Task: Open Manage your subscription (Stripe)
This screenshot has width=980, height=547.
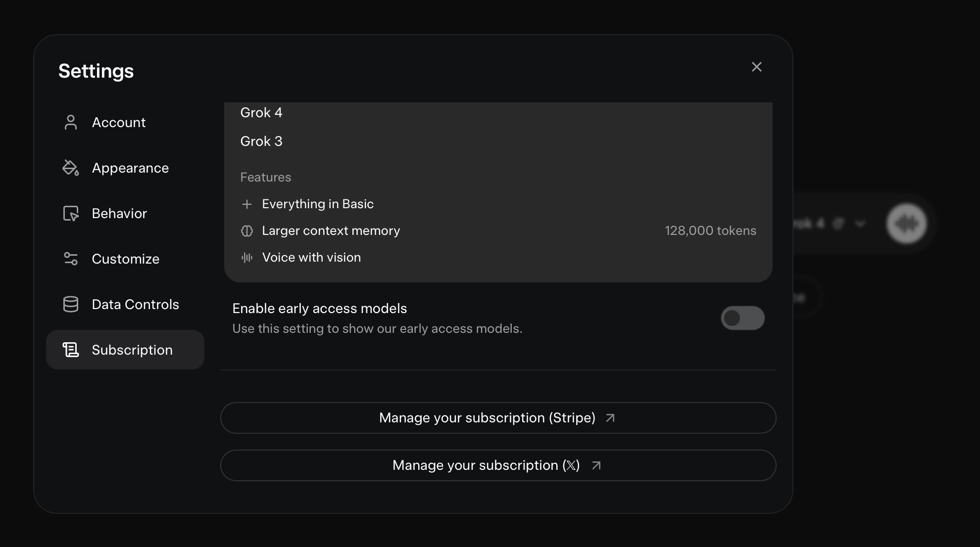Action: pyautogui.click(x=498, y=418)
